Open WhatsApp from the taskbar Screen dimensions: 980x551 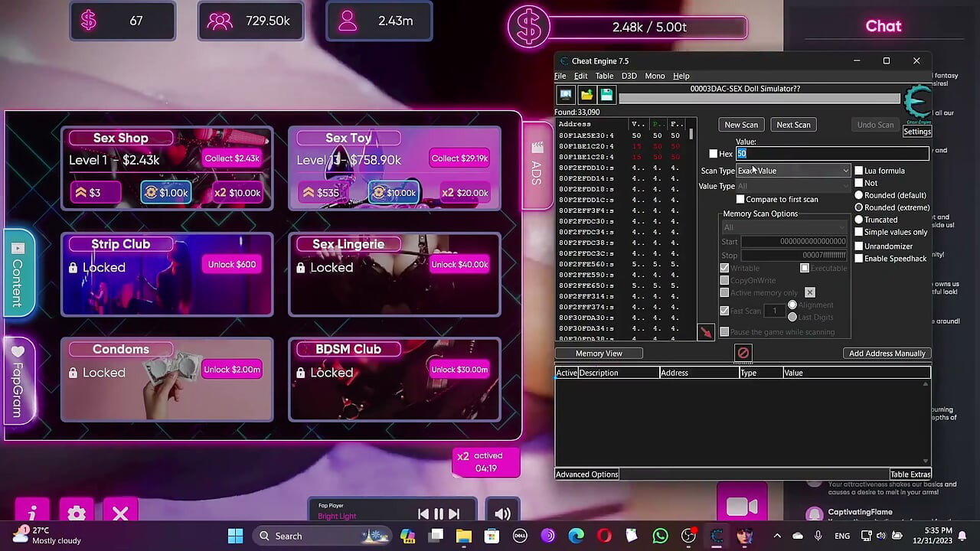coord(660,536)
